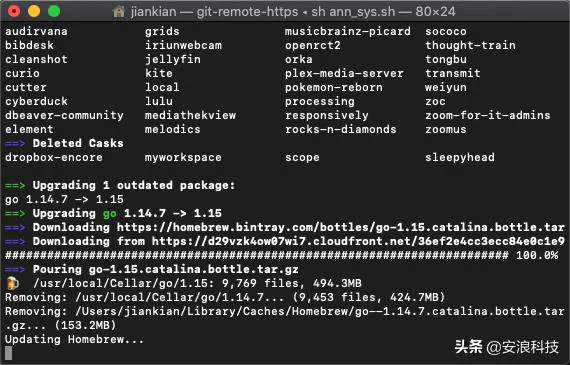
Task: Click the homebrew.bintray.com download URL
Action: pyautogui.click(x=341, y=228)
